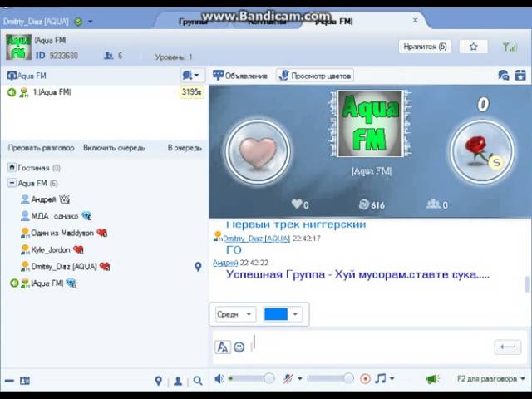
Task: Toggle the Просмотр цветов button
Action: tap(315, 76)
